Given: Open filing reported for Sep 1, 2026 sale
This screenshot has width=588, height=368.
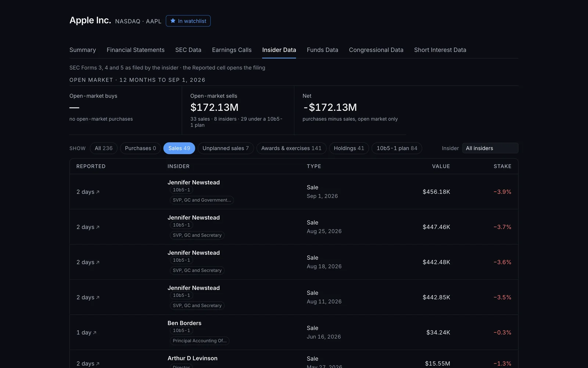Looking at the screenshot, I should click(x=88, y=192).
